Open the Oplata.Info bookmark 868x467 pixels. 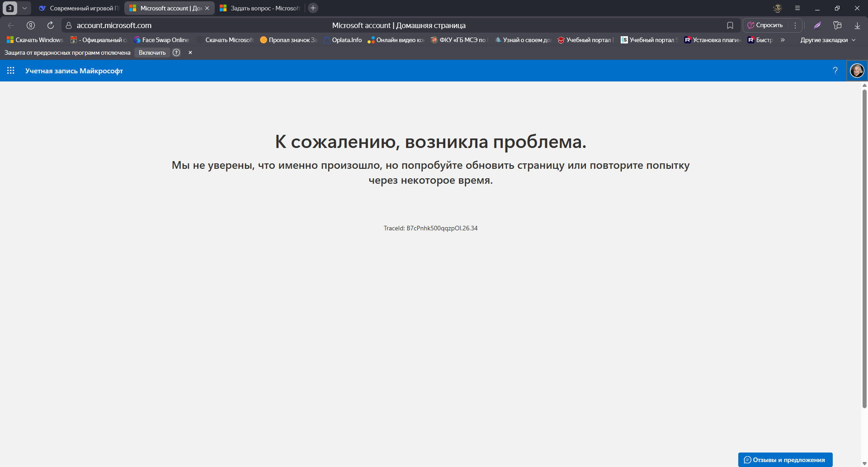pyautogui.click(x=343, y=40)
